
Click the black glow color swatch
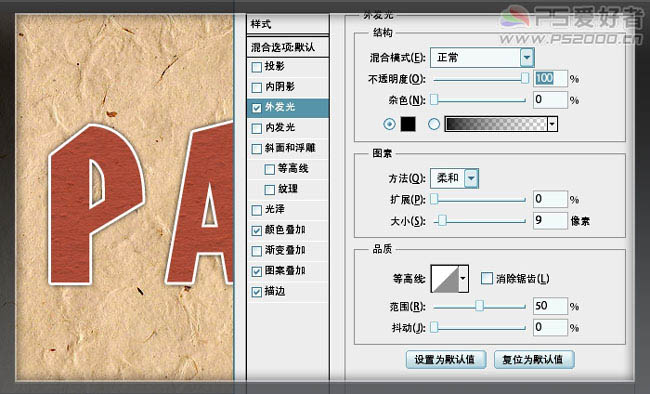tap(407, 124)
